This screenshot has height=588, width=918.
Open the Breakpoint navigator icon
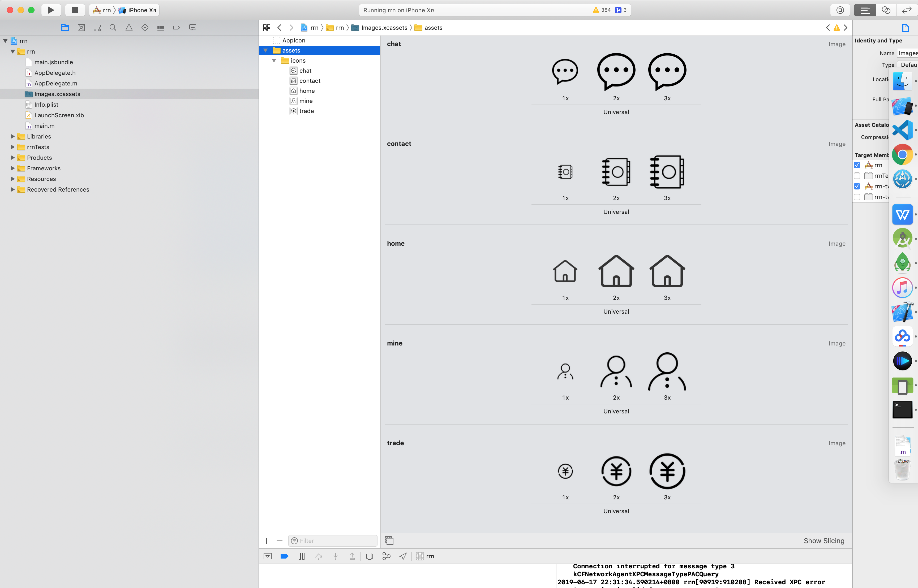pyautogui.click(x=176, y=28)
